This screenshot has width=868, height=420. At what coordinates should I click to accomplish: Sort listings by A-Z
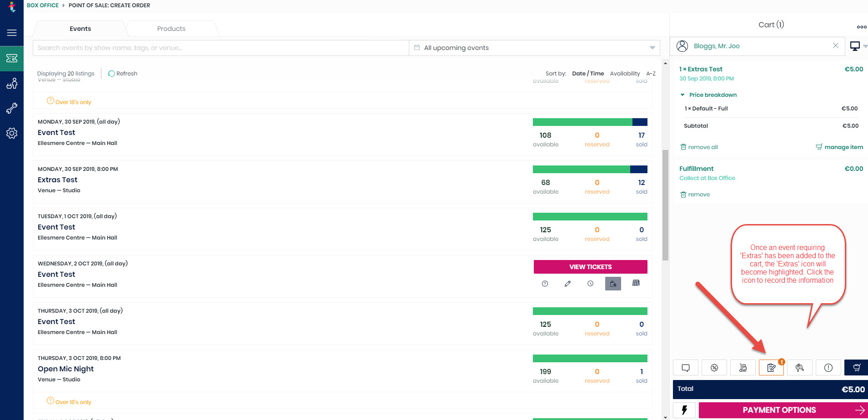pos(651,74)
